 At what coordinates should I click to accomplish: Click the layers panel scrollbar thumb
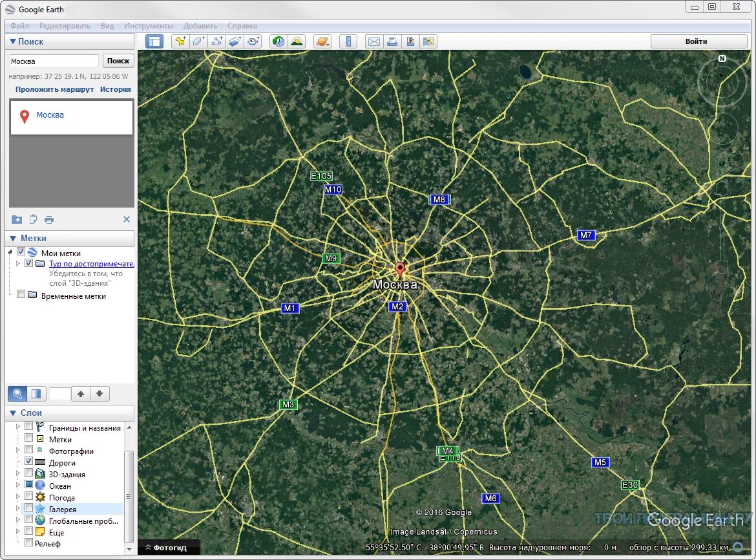pos(128,497)
